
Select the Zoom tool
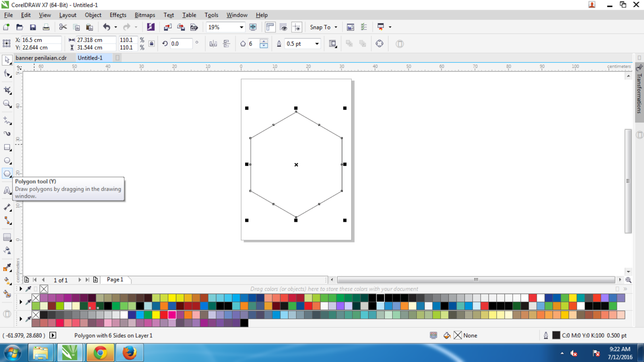7,104
